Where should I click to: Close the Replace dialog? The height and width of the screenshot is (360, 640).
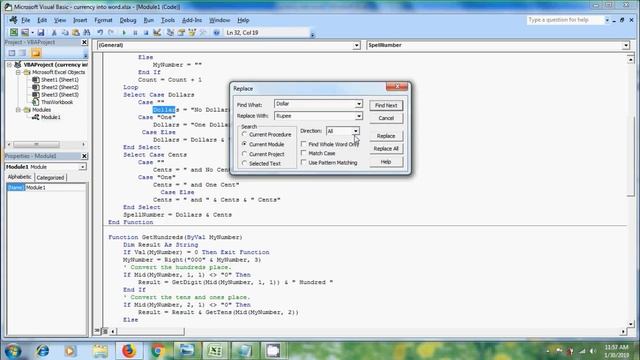pyautogui.click(x=397, y=86)
